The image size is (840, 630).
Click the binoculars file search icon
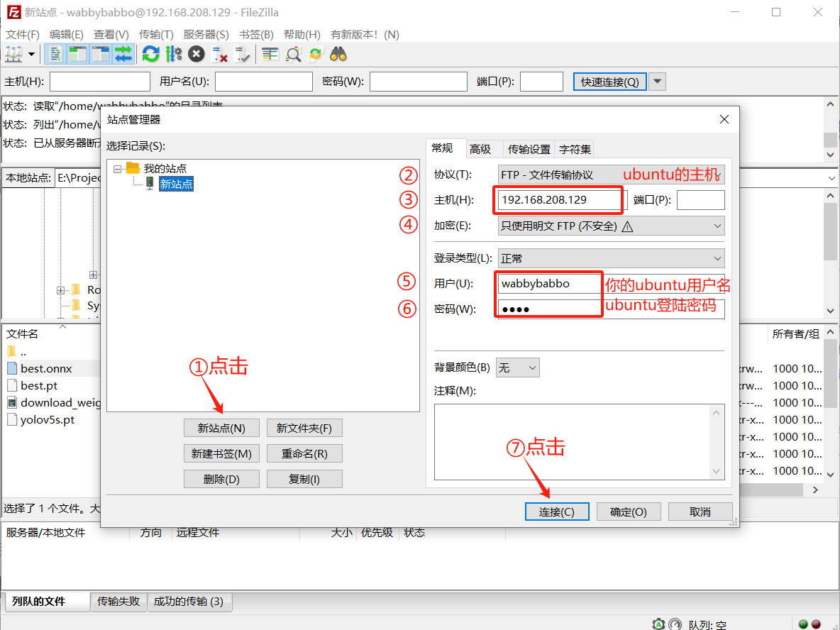pos(338,54)
